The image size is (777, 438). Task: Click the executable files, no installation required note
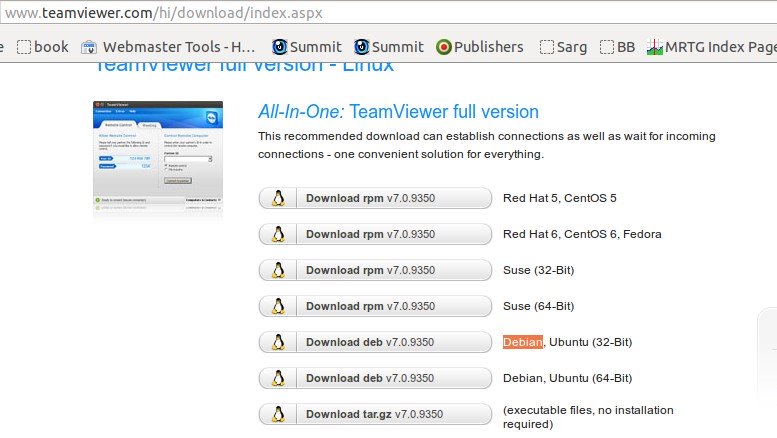588,417
